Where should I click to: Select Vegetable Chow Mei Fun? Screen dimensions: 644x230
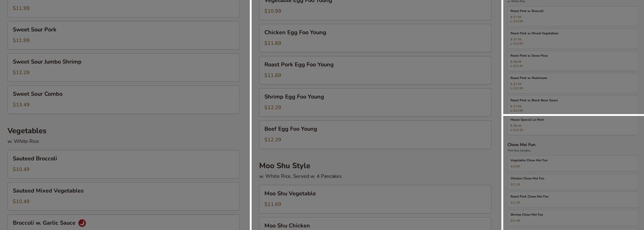point(573,163)
